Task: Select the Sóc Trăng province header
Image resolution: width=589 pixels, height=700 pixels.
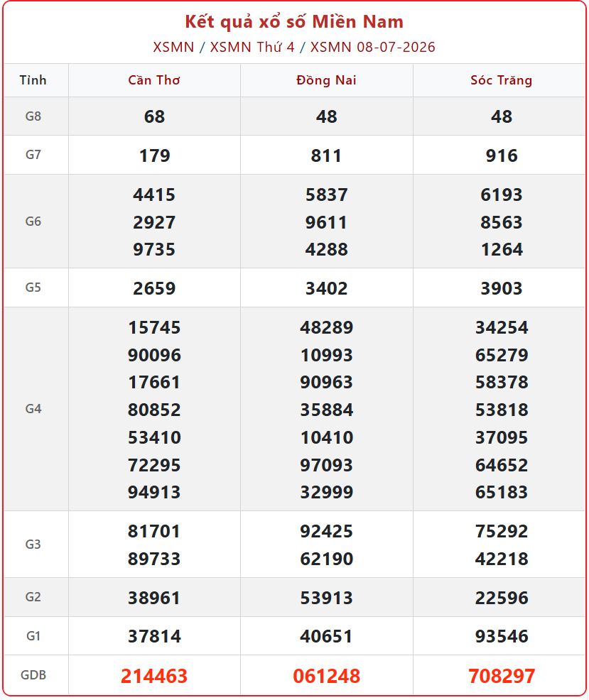Action: pyautogui.click(x=502, y=80)
